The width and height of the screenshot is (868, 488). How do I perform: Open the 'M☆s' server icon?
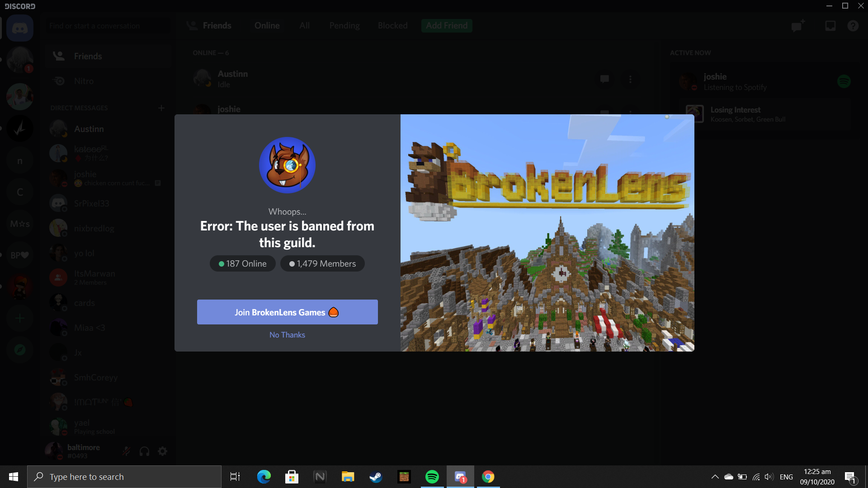[20, 224]
